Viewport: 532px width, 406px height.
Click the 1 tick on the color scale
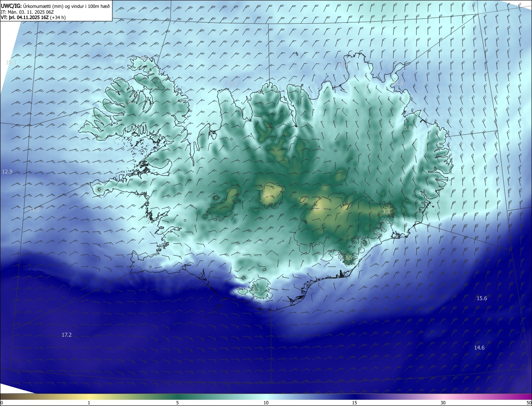point(89,403)
